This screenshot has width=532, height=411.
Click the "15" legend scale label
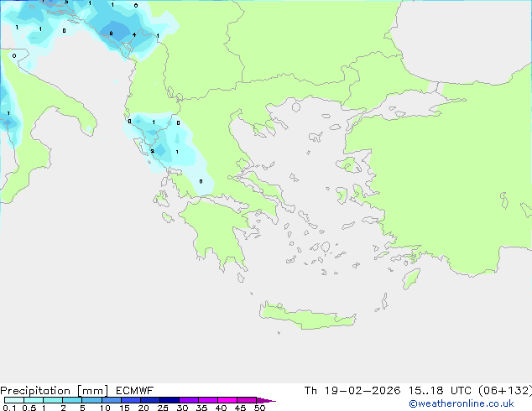pyautogui.click(x=124, y=408)
